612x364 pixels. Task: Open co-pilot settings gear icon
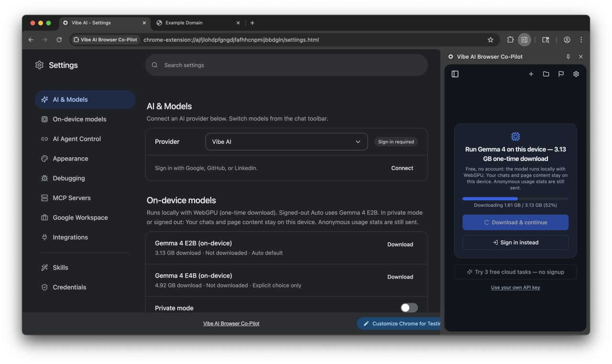576,74
